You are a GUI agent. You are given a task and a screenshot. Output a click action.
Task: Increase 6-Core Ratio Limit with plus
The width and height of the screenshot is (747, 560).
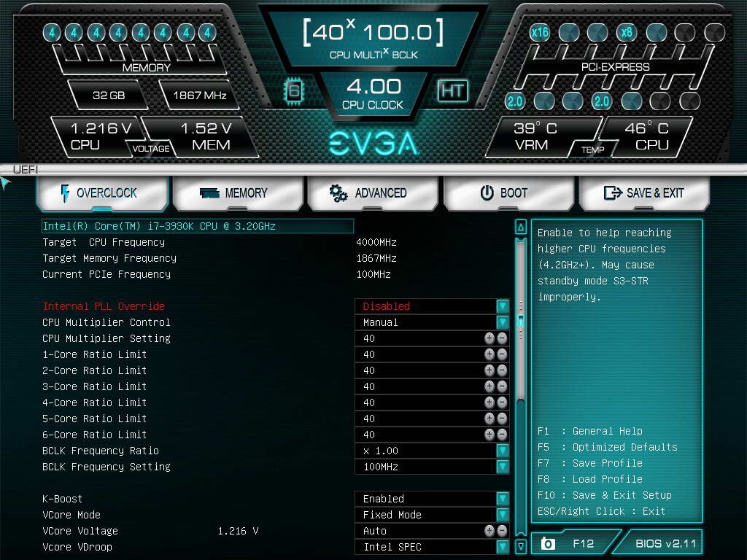coord(489,435)
